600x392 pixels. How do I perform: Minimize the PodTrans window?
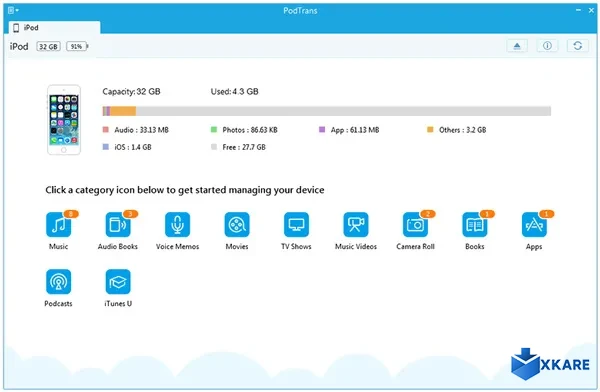(x=578, y=10)
